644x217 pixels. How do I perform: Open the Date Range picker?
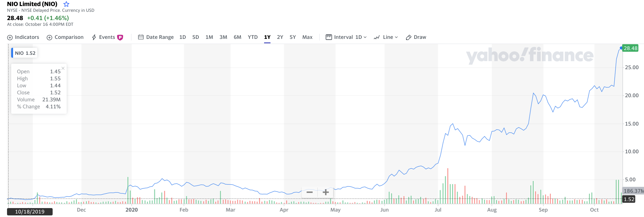[156, 37]
